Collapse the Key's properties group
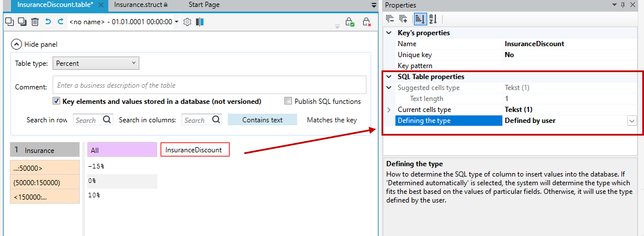Viewport: 644px width, 236px height. point(390,33)
